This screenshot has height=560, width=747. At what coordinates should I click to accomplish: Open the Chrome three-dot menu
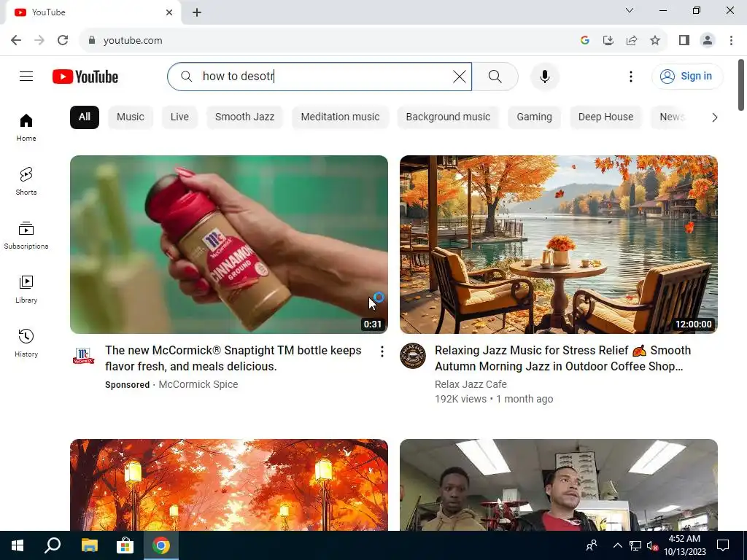tap(731, 40)
